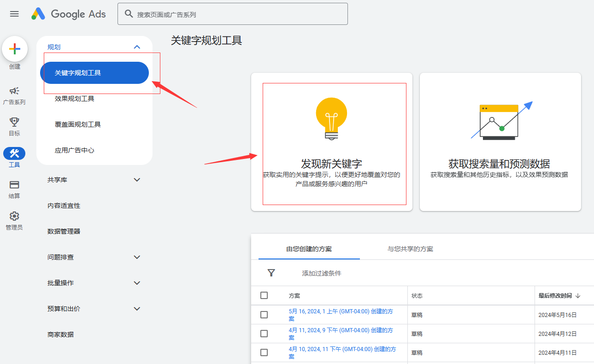Open the filter funnel icon above the plan list
Viewport: 594px width, 364px height.
[271, 273]
